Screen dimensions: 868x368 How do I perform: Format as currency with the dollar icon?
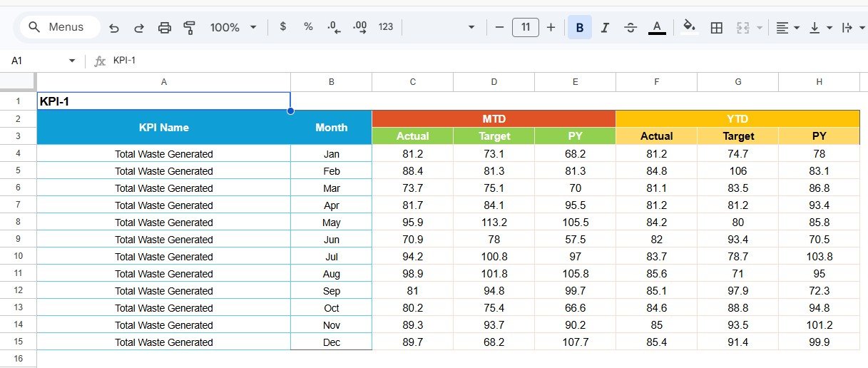[283, 27]
